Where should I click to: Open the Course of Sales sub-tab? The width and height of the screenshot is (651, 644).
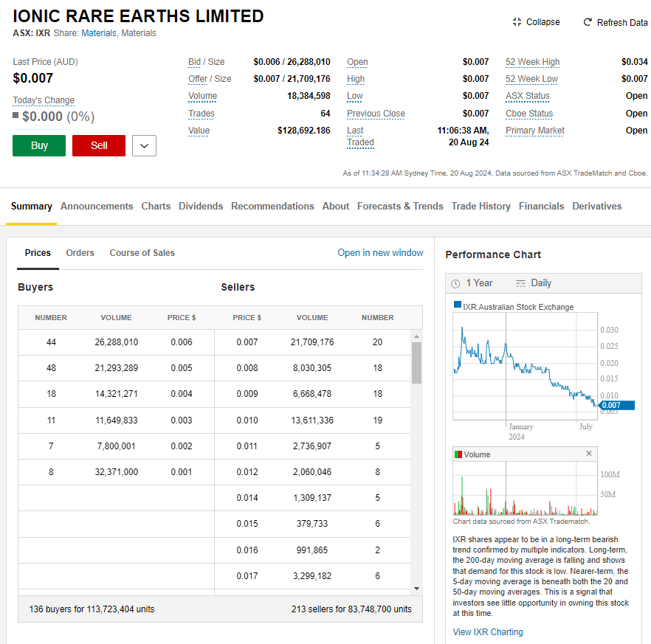click(x=142, y=253)
